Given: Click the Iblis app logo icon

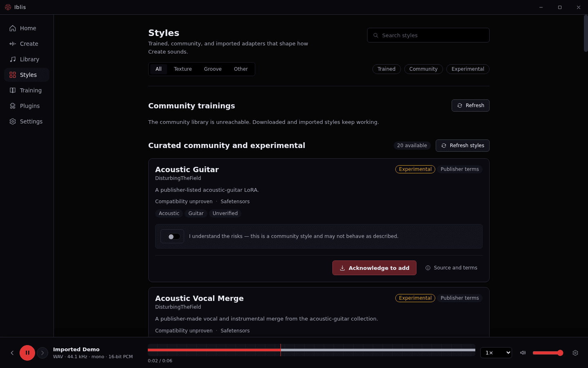Looking at the screenshot, I should [8, 7].
